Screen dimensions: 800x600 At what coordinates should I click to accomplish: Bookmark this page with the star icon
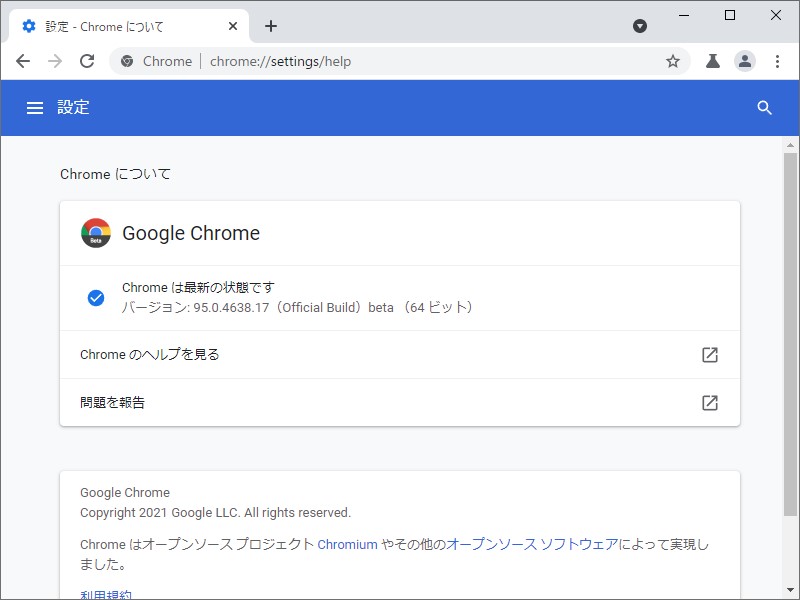coord(673,61)
